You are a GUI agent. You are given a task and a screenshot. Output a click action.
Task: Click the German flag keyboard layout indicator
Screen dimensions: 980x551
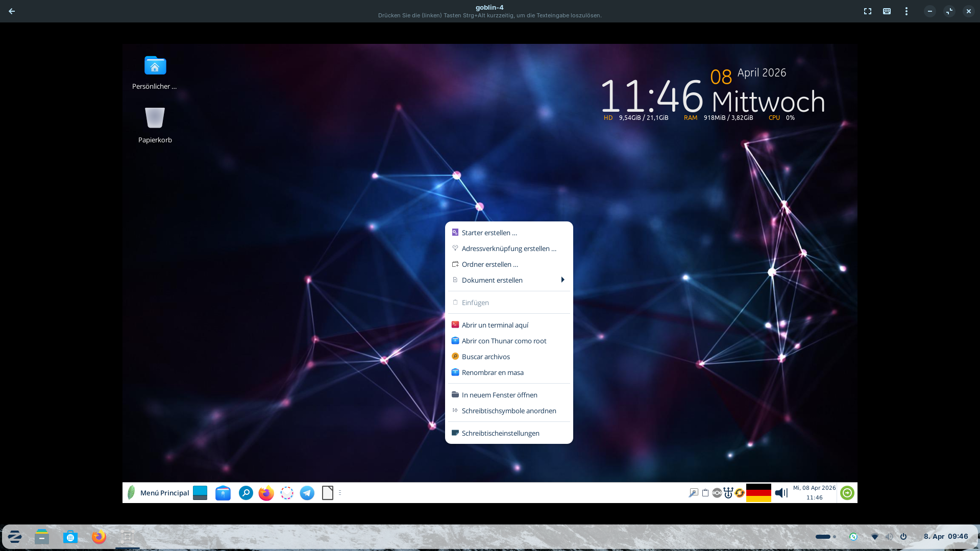coord(758,493)
